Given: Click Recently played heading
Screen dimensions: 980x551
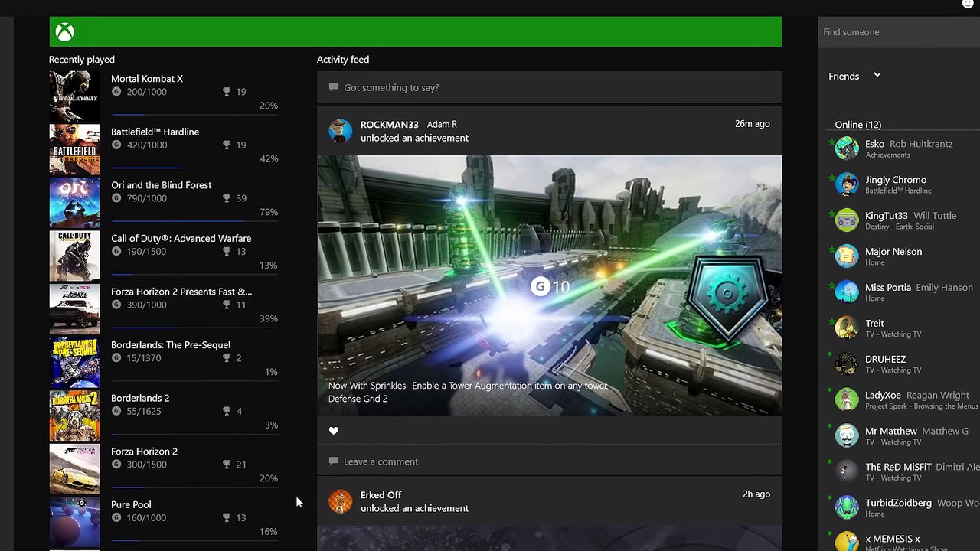Looking at the screenshot, I should 82,59.
